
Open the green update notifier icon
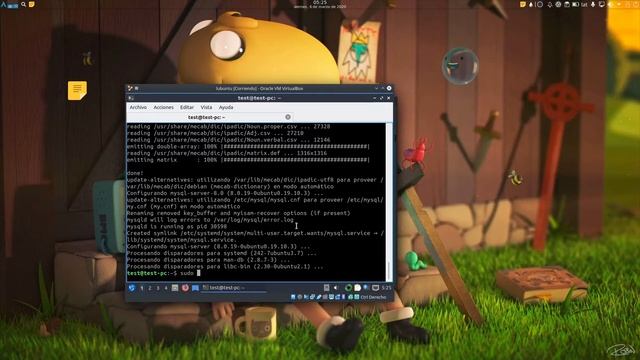(348, 288)
